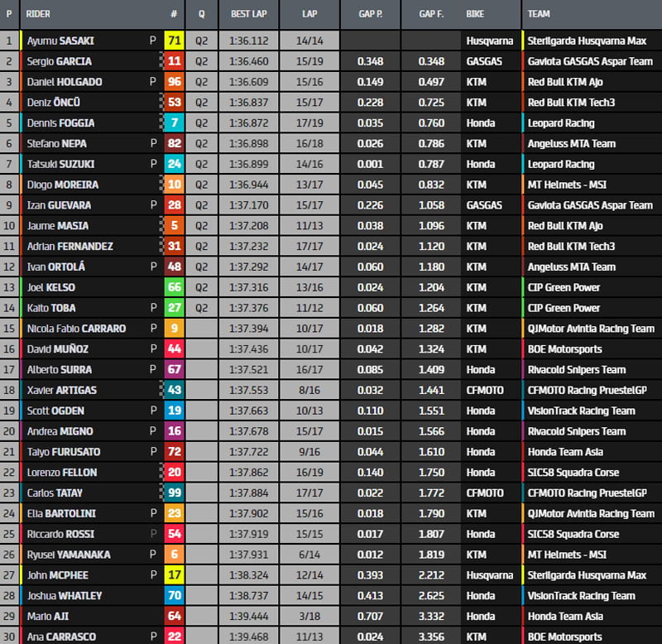Select Mario Aji's lap count 3/18
Image resolution: width=662 pixels, height=644 pixels.
tap(309, 616)
